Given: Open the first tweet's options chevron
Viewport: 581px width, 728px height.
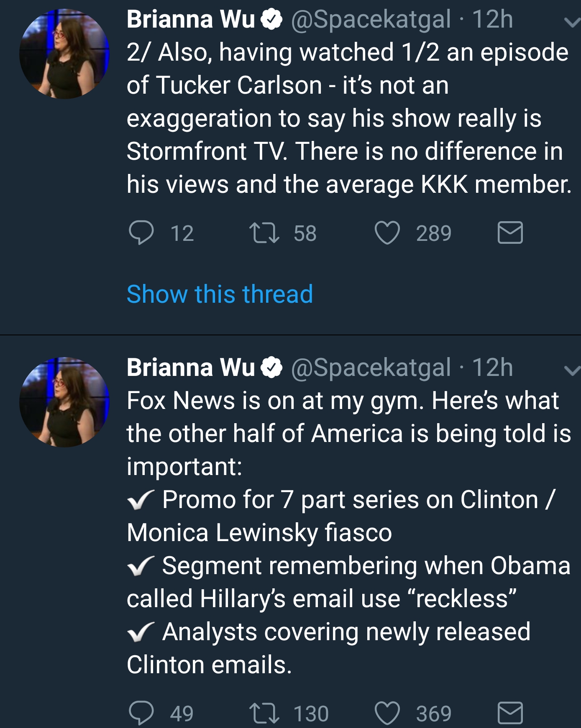Looking at the screenshot, I should [x=572, y=22].
